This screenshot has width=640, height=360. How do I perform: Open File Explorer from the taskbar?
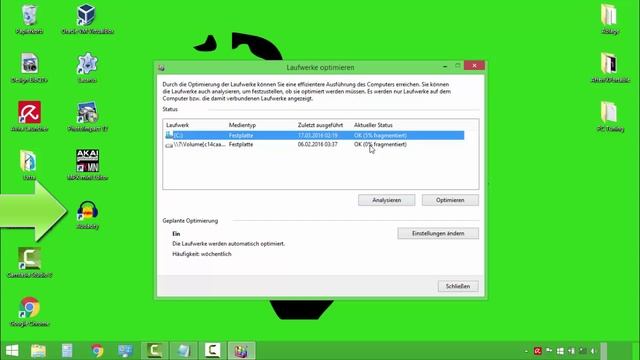point(38,351)
